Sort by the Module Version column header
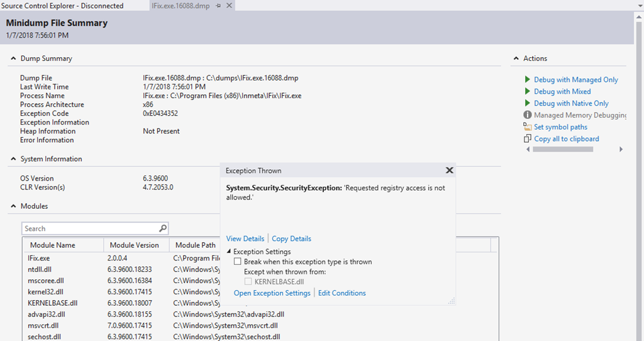 134,245
